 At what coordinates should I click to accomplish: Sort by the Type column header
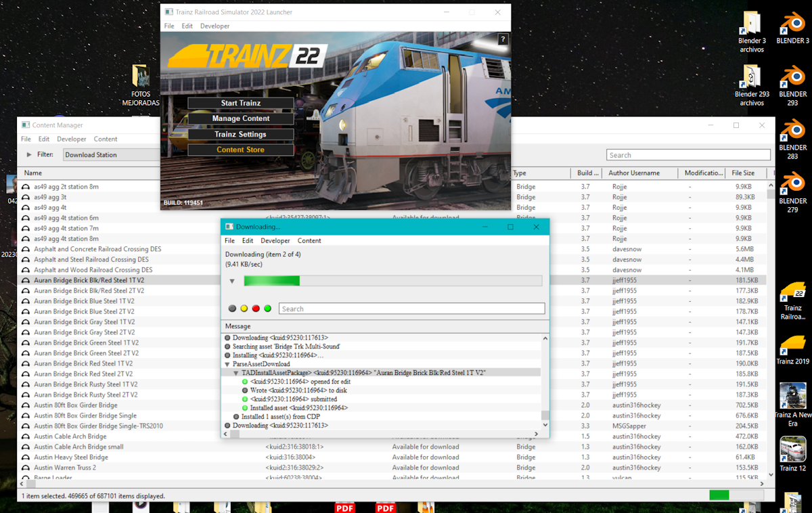click(520, 173)
